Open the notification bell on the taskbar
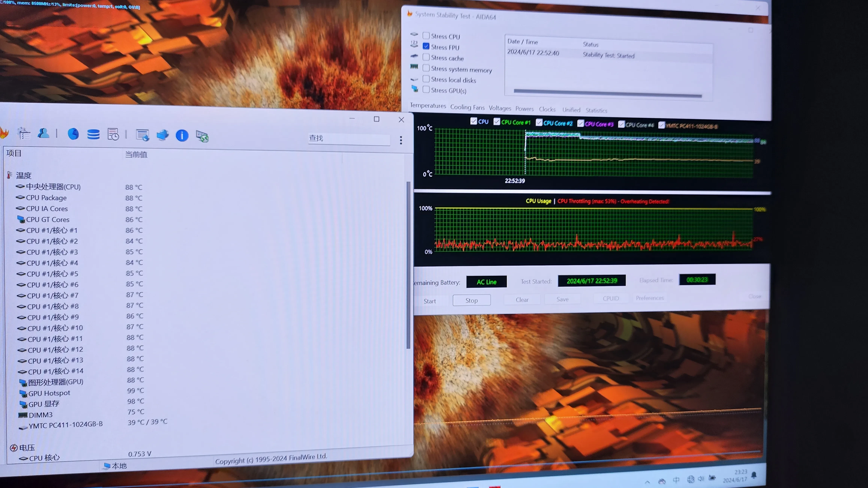This screenshot has height=488, width=868. click(754, 475)
